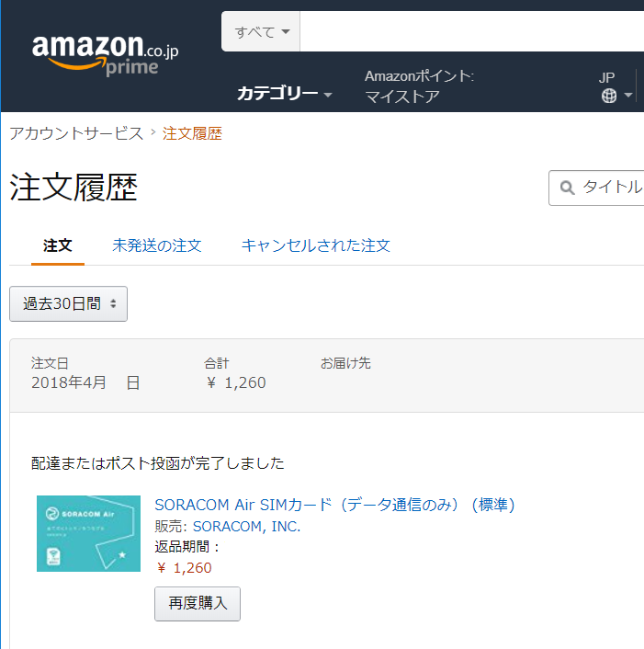Click the SORACOM Air product thumbnail

point(88,533)
